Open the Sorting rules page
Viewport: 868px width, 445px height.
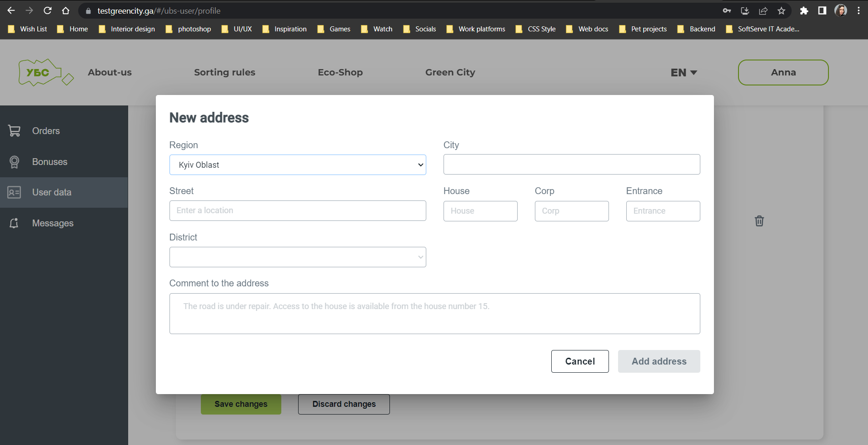224,72
